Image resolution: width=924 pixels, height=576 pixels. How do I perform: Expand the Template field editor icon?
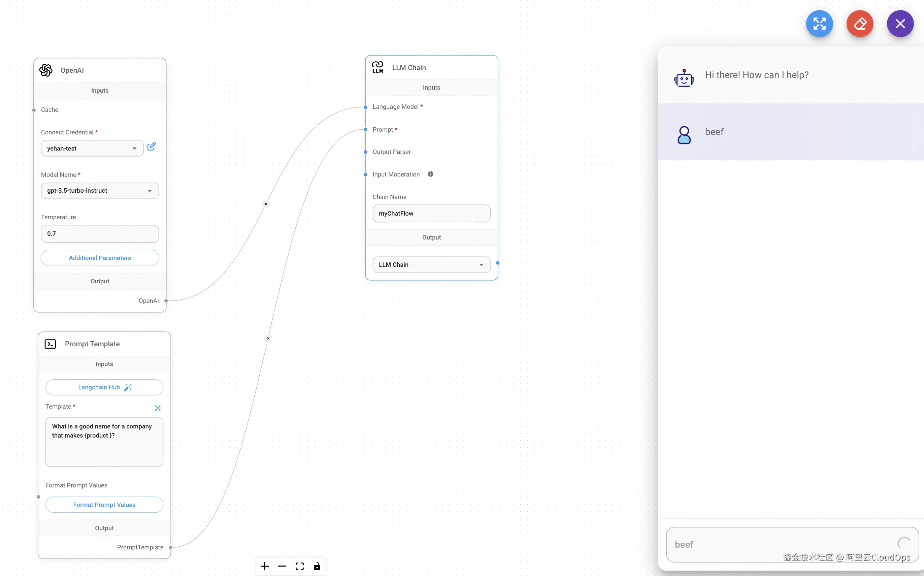[x=158, y=408]
